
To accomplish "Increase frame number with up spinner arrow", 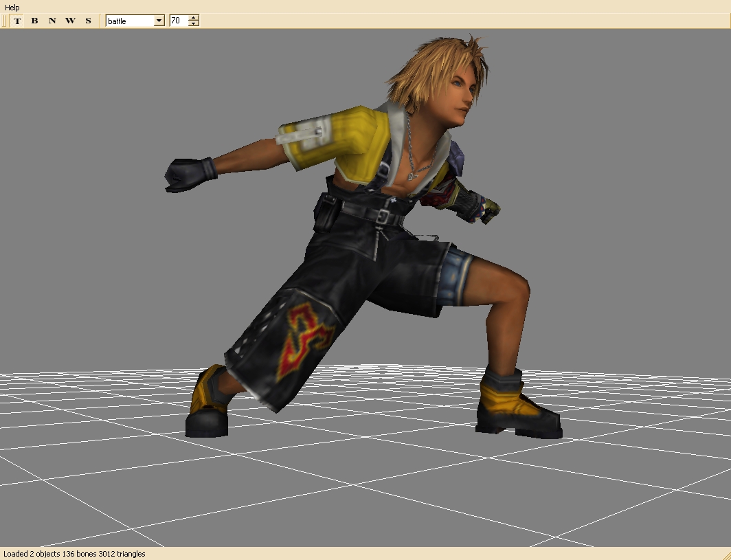I will tap(194, 18).
